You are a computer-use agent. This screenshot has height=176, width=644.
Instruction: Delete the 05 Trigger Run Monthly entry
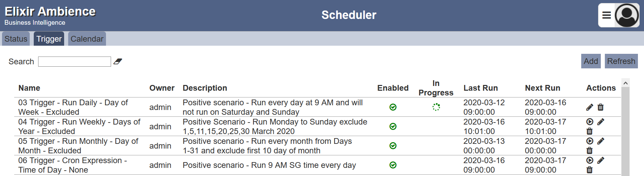click(x=590, y=151)
